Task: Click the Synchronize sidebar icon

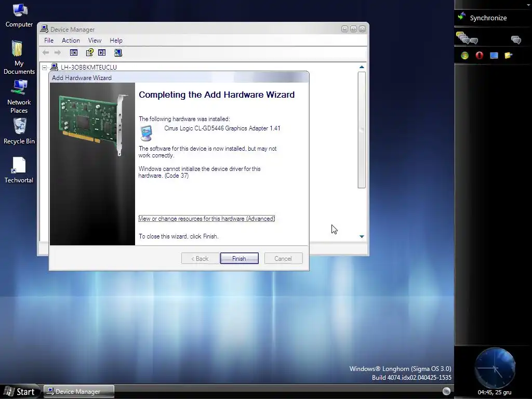Action: click(462, 16)
